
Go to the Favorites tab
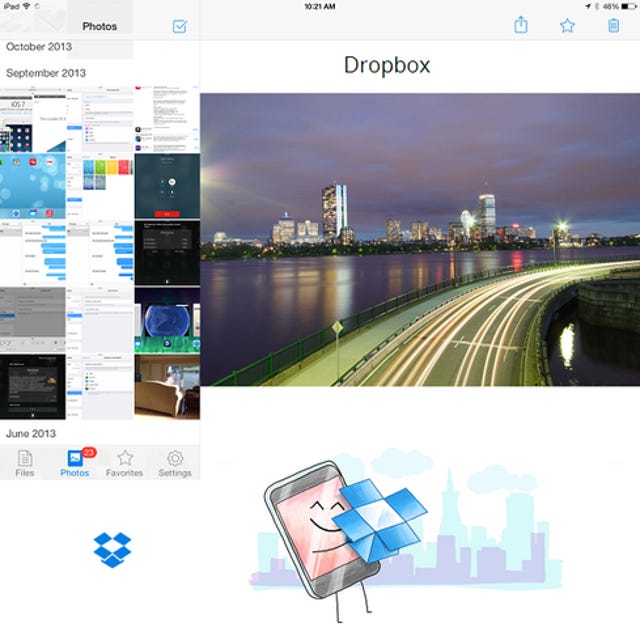tap(124, 464)
